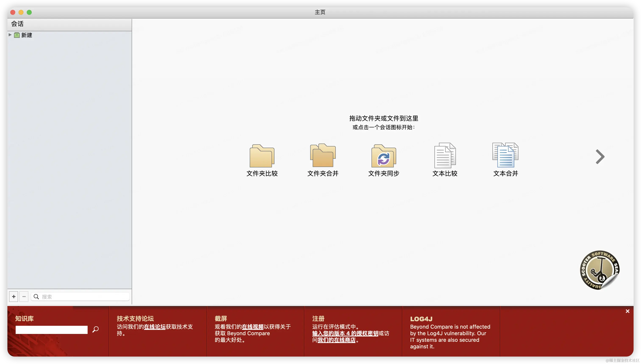
Task: Open the 在线论坛 support forum link
Action: [x=155, y=327]
